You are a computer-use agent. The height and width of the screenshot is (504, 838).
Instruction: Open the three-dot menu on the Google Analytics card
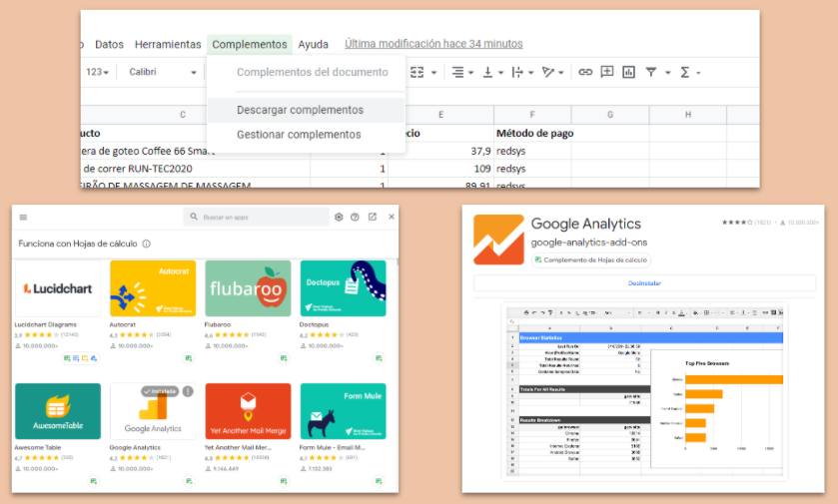point(188,391)
